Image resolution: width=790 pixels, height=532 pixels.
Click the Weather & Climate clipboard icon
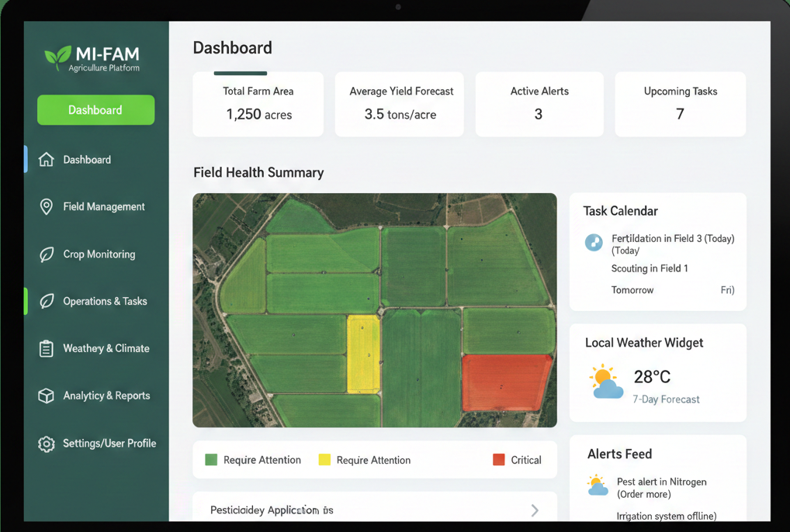(47, 349)
